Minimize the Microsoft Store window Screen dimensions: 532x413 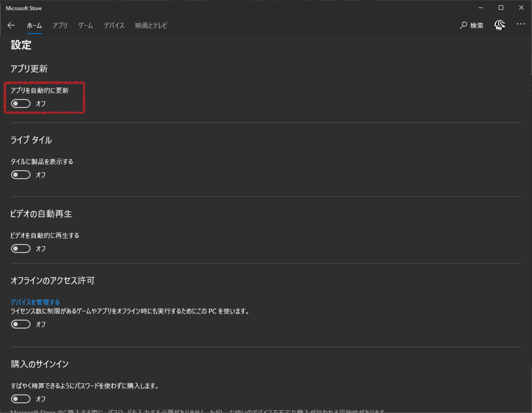(x=481, y=8)
